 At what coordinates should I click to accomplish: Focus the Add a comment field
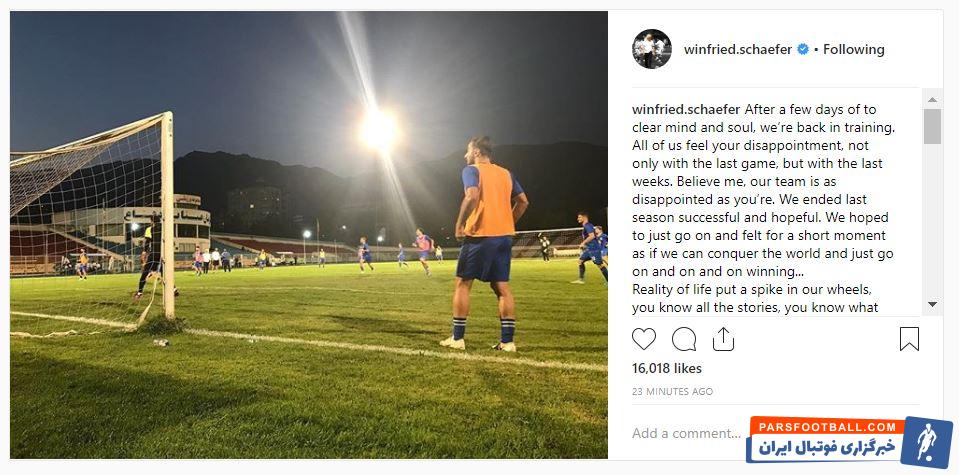pos(686,433)
